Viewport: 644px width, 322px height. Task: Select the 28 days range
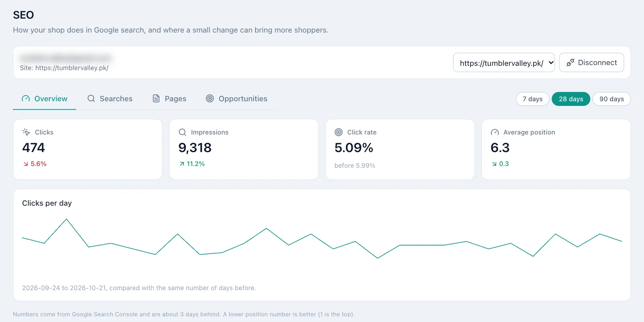point(571,99)
